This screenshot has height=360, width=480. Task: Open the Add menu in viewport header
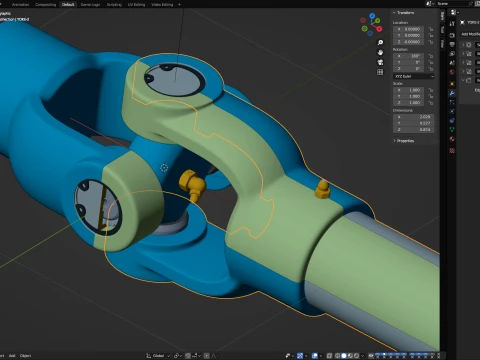tap(12, 356)
